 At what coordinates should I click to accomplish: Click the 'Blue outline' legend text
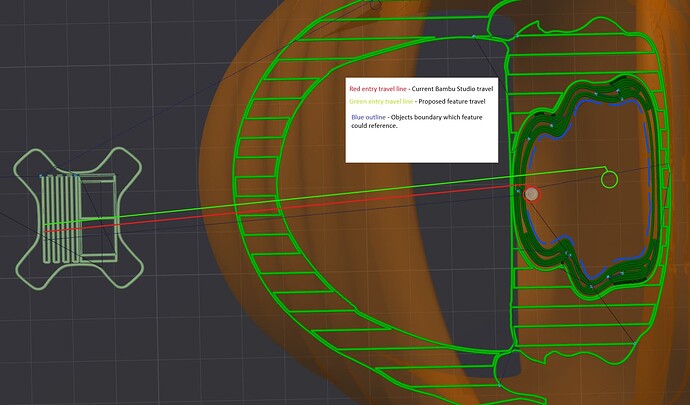368,117
